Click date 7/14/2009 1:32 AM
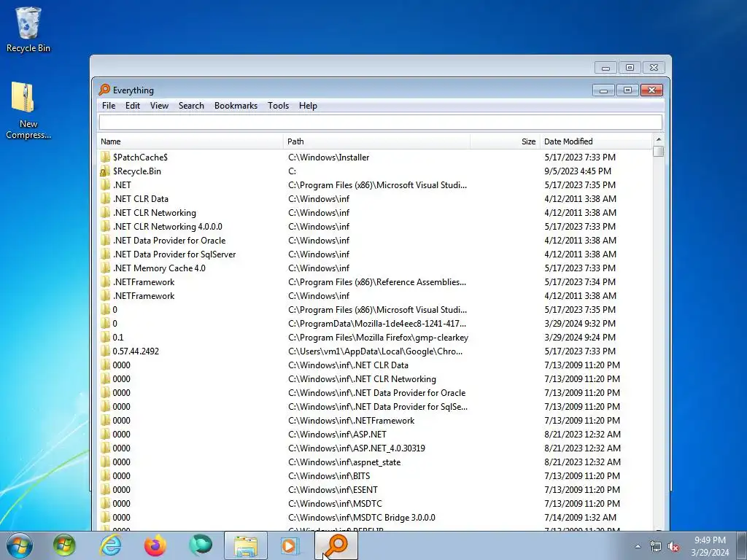The height and width of the screenshot is (560, 747). [580, 517]
